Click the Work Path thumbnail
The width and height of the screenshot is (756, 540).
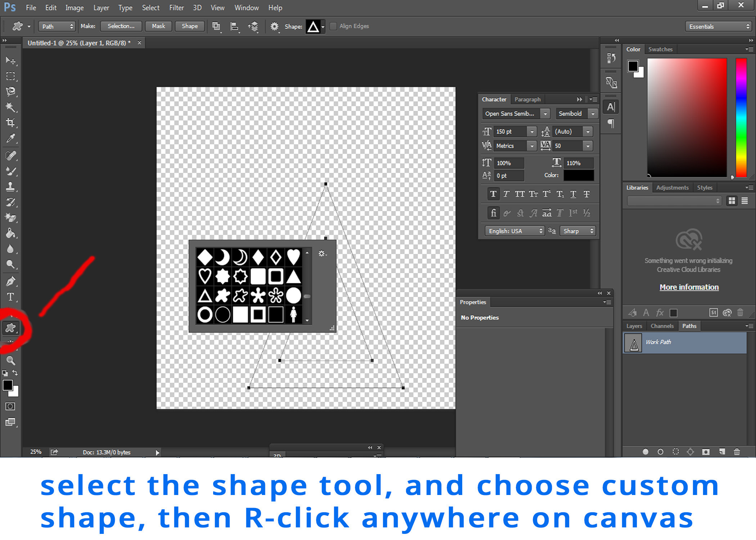pos(634,342)
